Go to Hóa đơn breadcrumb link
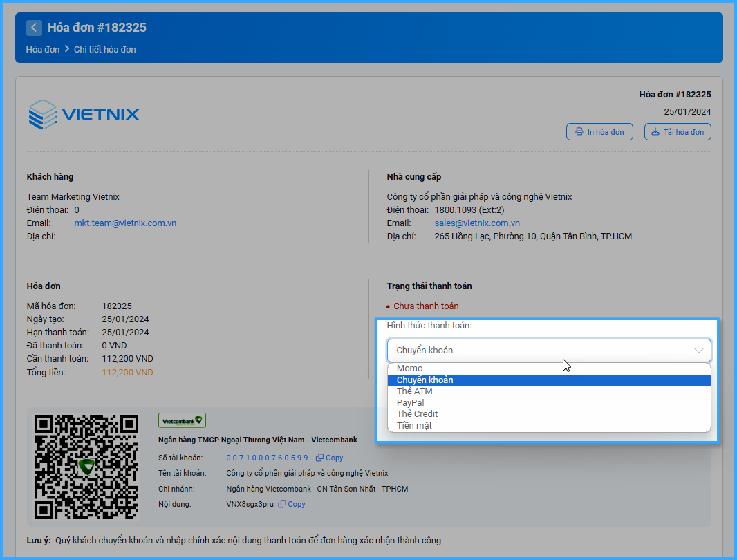The width and height of the screenshot is (737, 560). tap(43, 50)
